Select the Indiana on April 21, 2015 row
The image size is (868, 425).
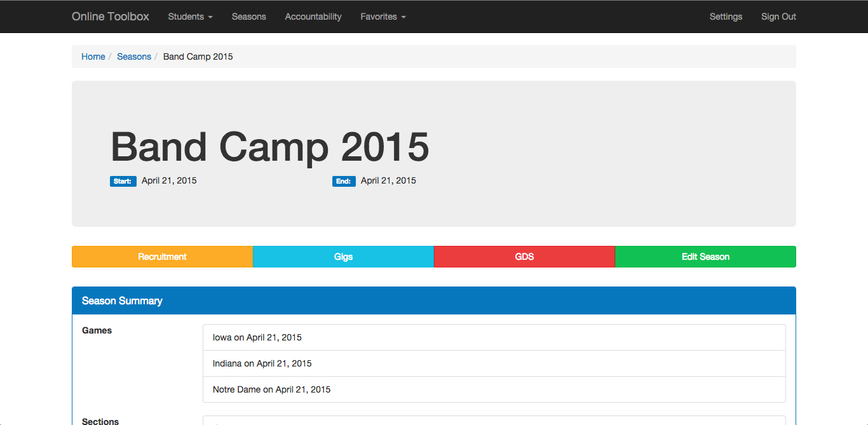pos(494,363)
